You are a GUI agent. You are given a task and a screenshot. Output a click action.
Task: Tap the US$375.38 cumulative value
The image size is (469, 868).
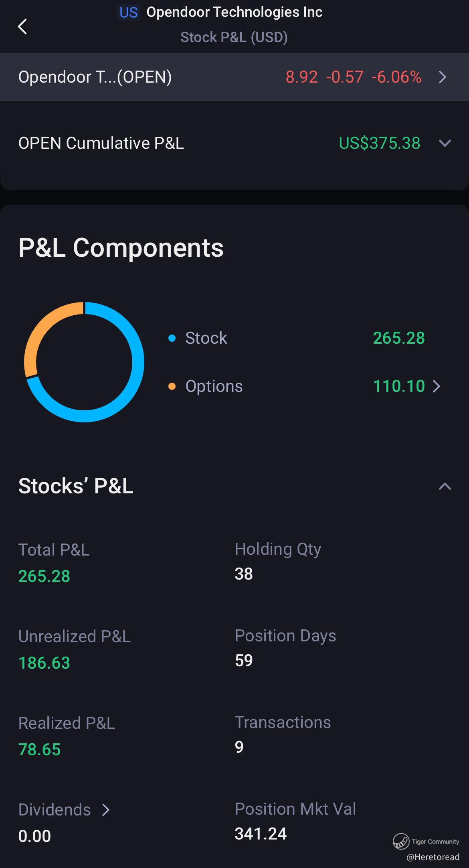coord(380,143)
